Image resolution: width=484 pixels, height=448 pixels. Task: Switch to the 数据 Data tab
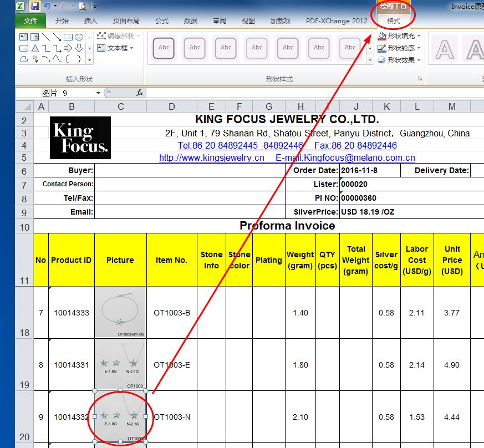(191, 21)
